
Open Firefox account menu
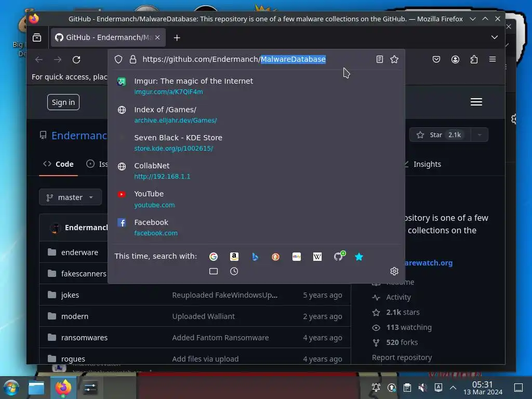point(455,59)
